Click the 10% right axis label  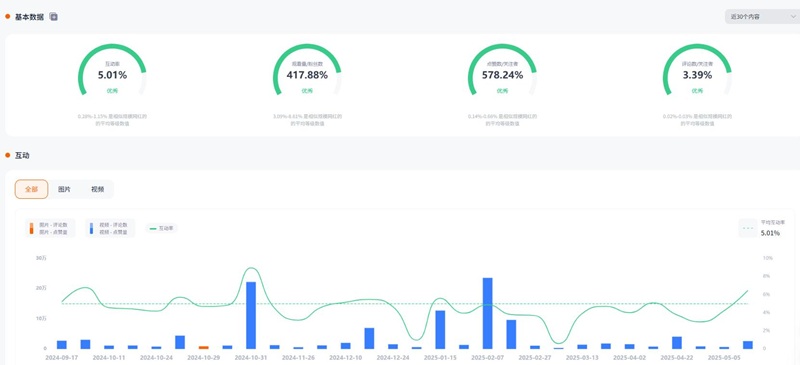(x=767, y=258)
